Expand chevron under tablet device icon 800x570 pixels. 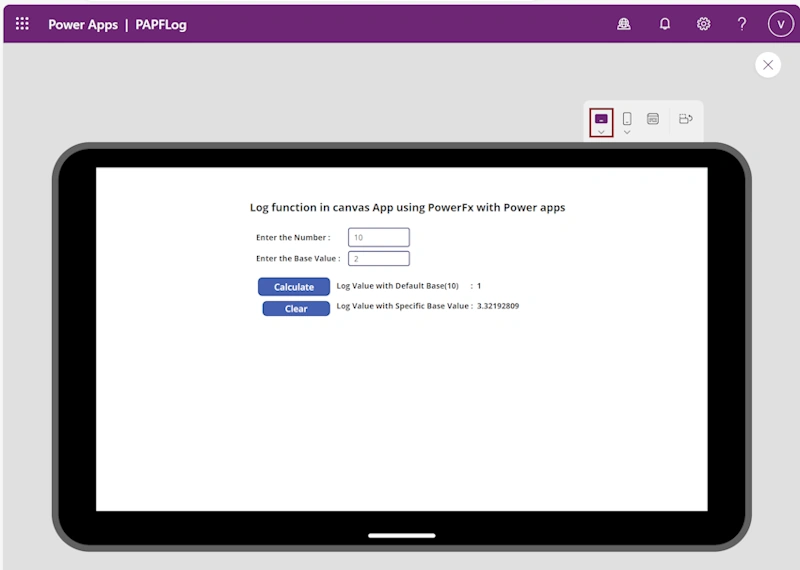coord(601,132)
